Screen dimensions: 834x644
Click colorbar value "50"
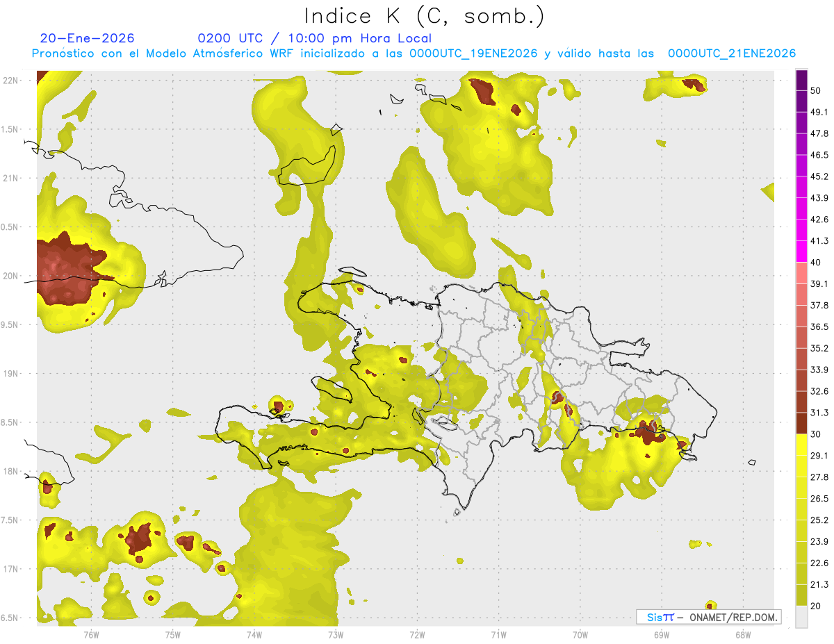(817, 90)
